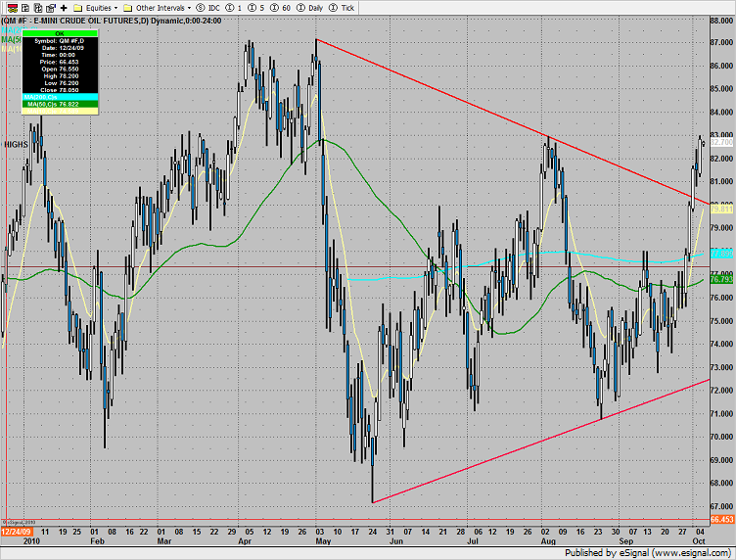
Task: Click the yellow 79.811 moving average label
Action: coord(721,209)
